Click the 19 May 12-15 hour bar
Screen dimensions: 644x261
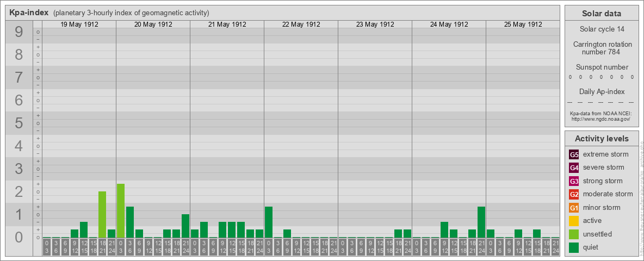coord(84,230)
